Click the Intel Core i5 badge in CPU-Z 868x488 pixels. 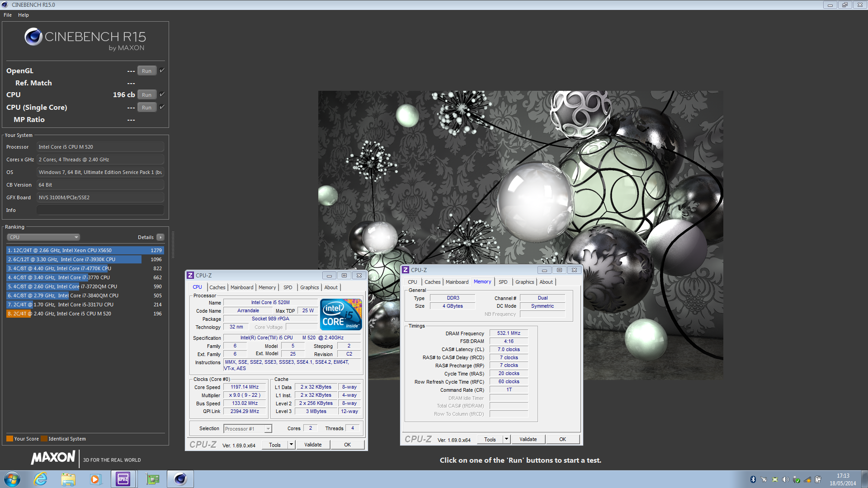tap(341, 314)
